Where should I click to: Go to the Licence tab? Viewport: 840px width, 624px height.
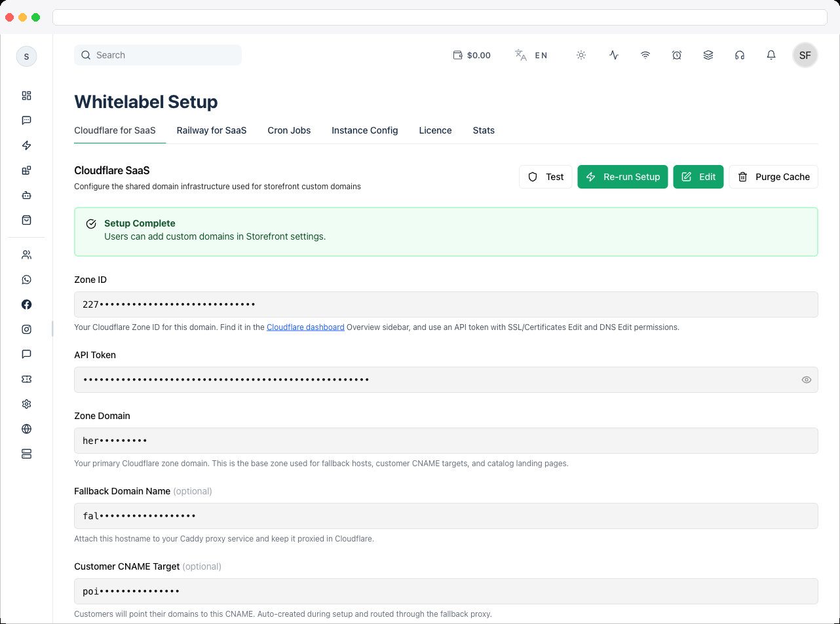(x=436, y=130)
